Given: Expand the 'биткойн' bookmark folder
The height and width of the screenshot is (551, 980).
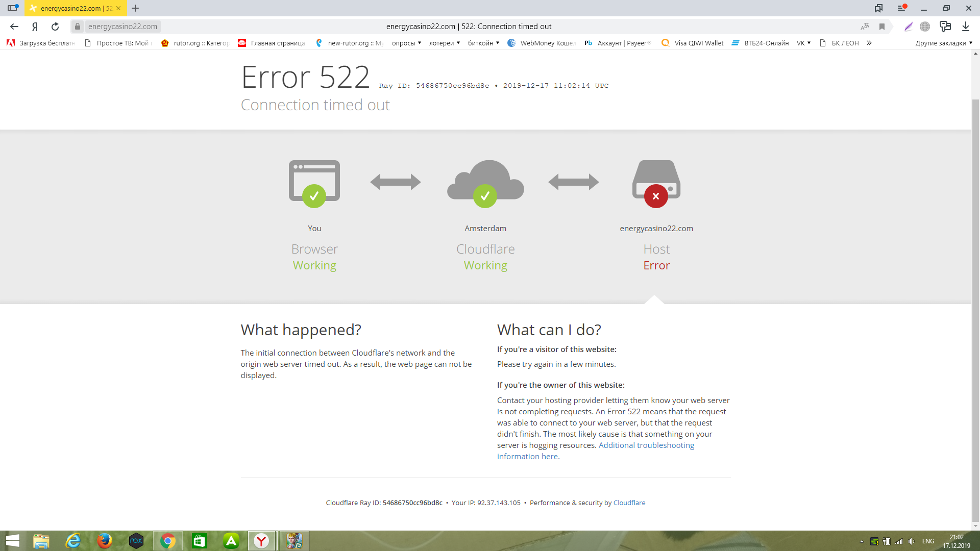Looking at the screenshot, I should [483, 43].
